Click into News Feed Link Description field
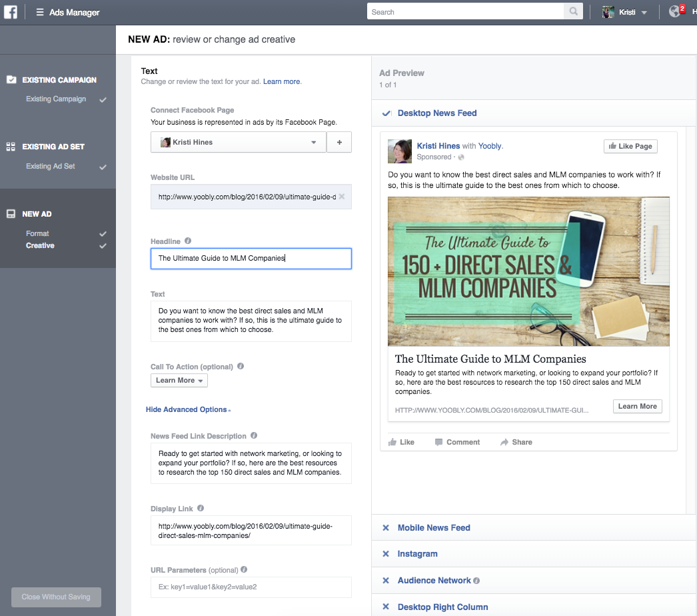 pos(251,463)
